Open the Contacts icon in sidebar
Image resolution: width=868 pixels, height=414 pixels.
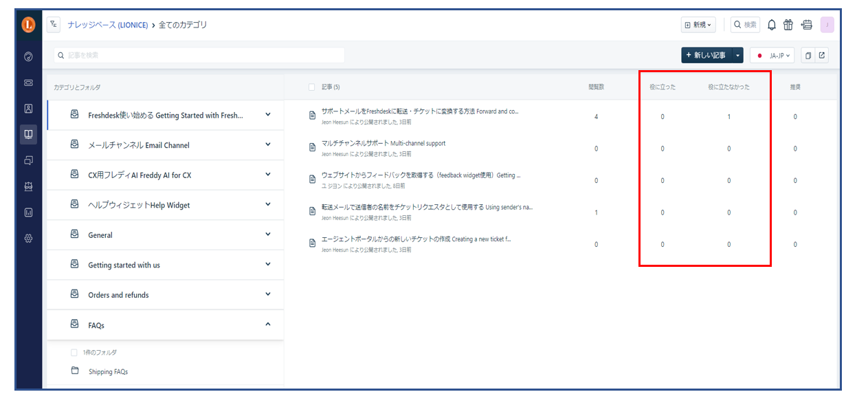point(28,109)
